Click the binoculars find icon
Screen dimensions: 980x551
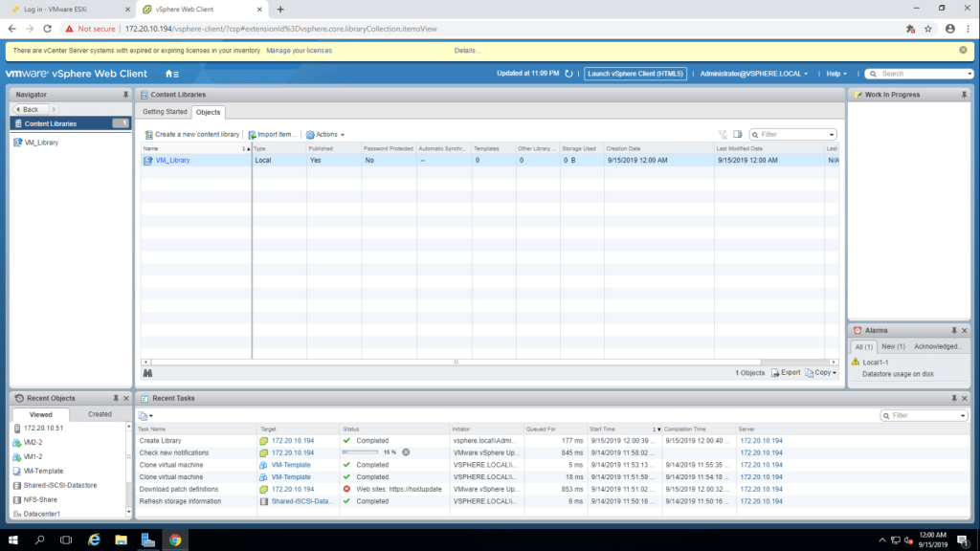coord(147,372)
